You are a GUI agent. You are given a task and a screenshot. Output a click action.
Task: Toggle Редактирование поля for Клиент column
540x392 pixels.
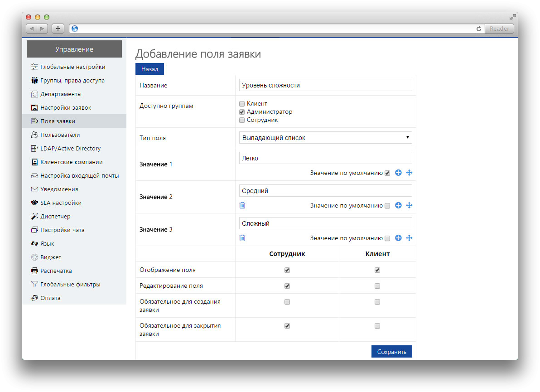[x=377, y=286]
